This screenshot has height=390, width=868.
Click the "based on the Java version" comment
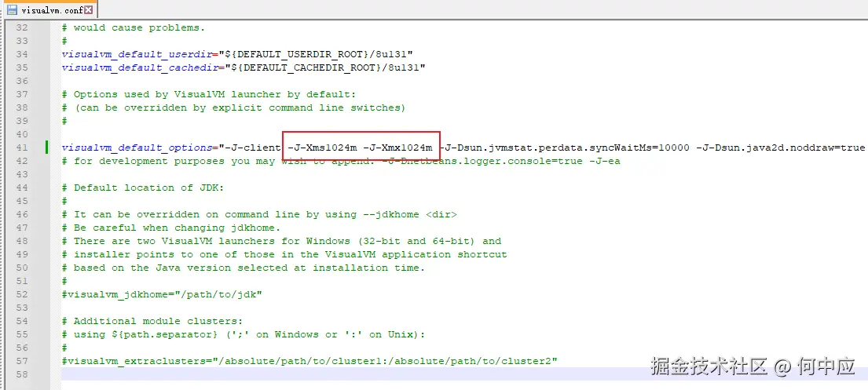[244, 267]
